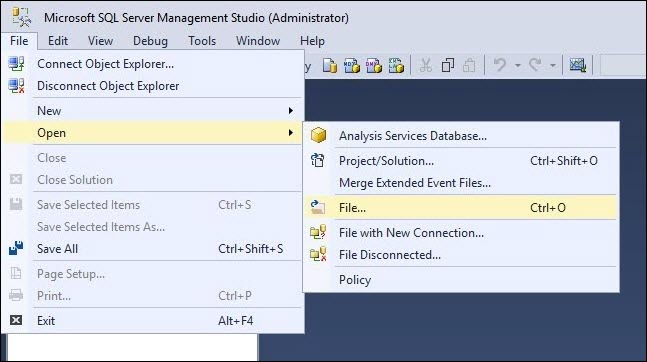Select Save Selected Items As… entry
Image resolution: width=647 pixels, height=362 pixels.
(153, 227)
